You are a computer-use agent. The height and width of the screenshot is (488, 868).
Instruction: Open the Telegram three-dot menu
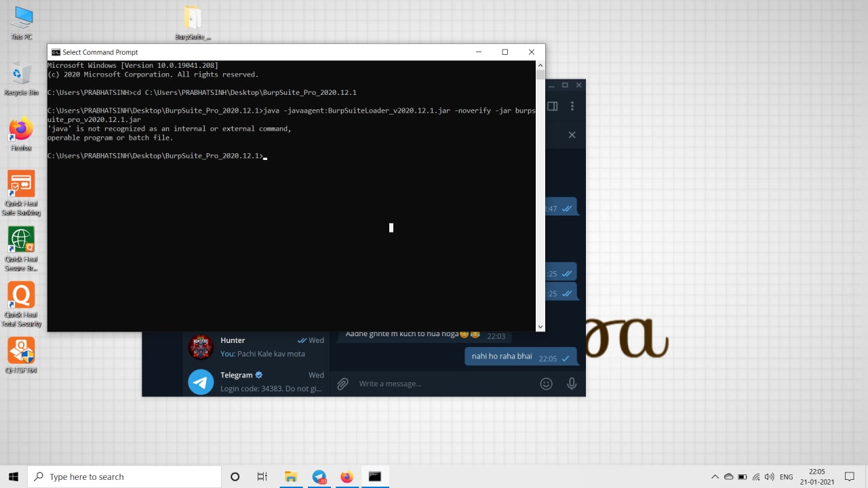click(x=572, y=106)
